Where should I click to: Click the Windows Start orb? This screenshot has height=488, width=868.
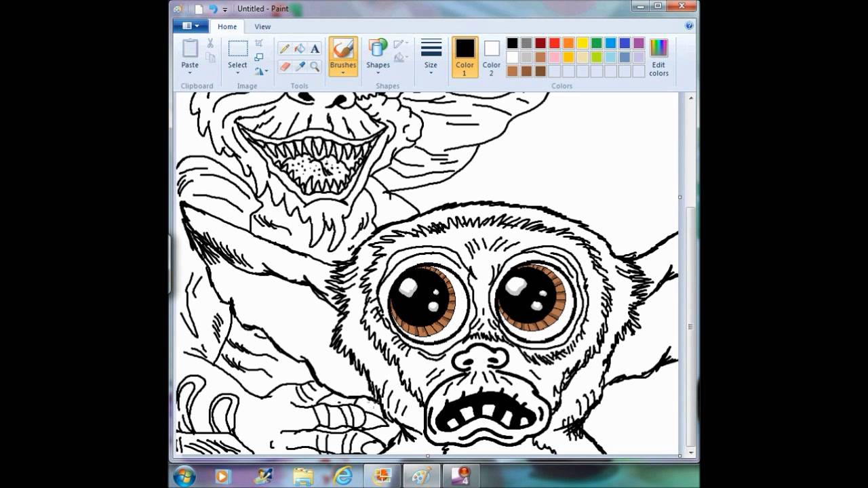[x=184, y=476]
